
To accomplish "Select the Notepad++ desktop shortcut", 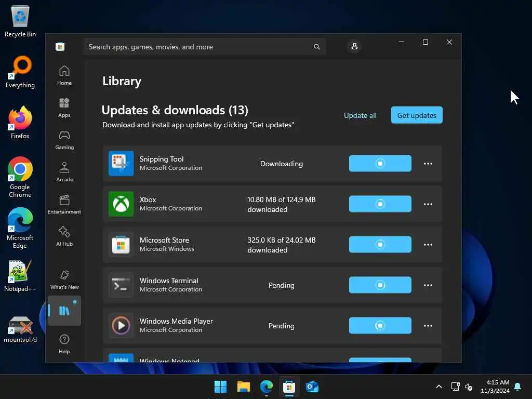I will (x=20, y=276).
